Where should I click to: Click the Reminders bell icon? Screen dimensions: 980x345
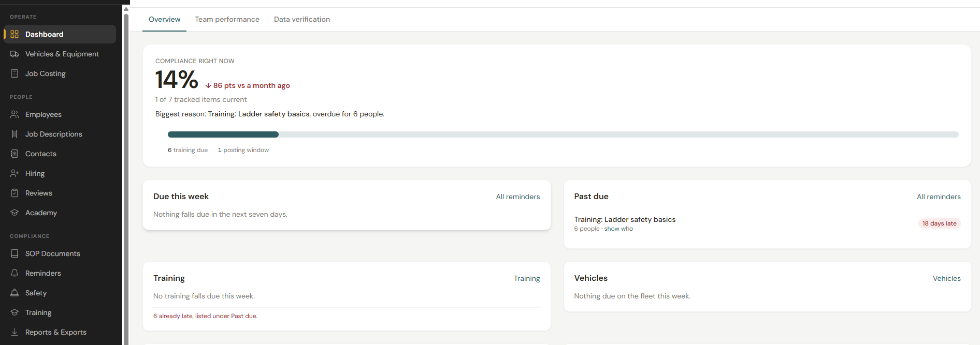coord(15,273)
